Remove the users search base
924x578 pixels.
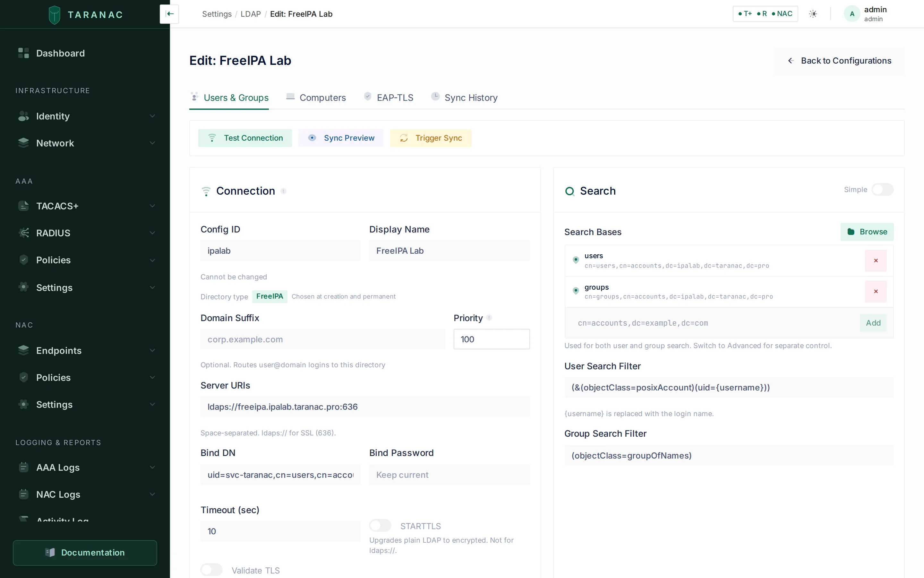point(876,261)
